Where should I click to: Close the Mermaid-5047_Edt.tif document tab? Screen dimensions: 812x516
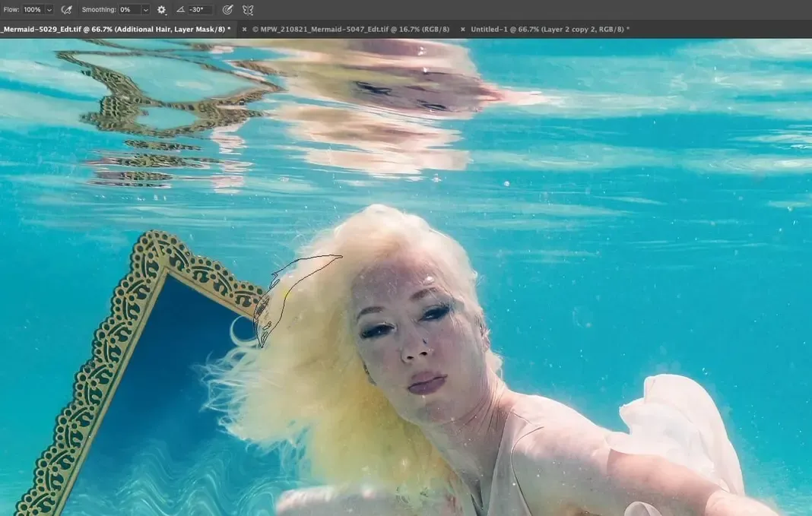[x=244, y=29]
